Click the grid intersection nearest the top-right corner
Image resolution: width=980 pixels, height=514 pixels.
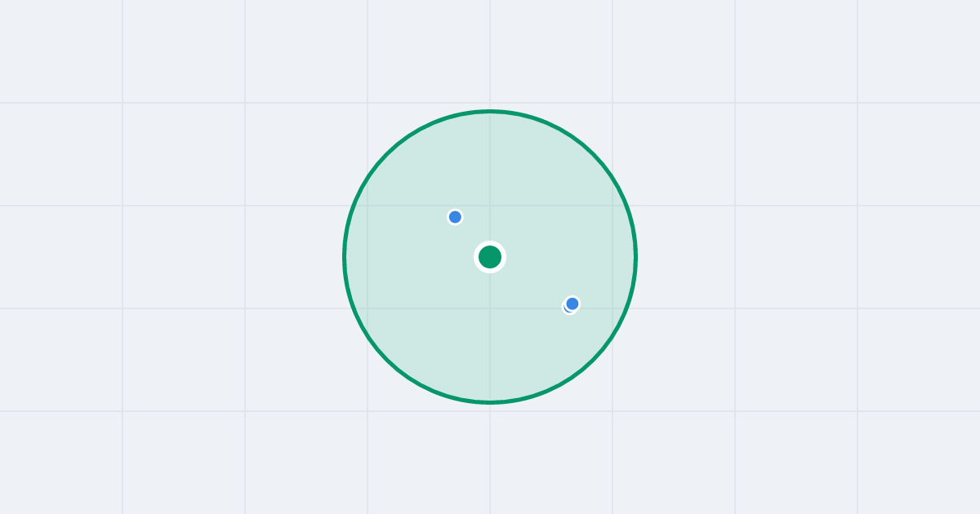857,103
